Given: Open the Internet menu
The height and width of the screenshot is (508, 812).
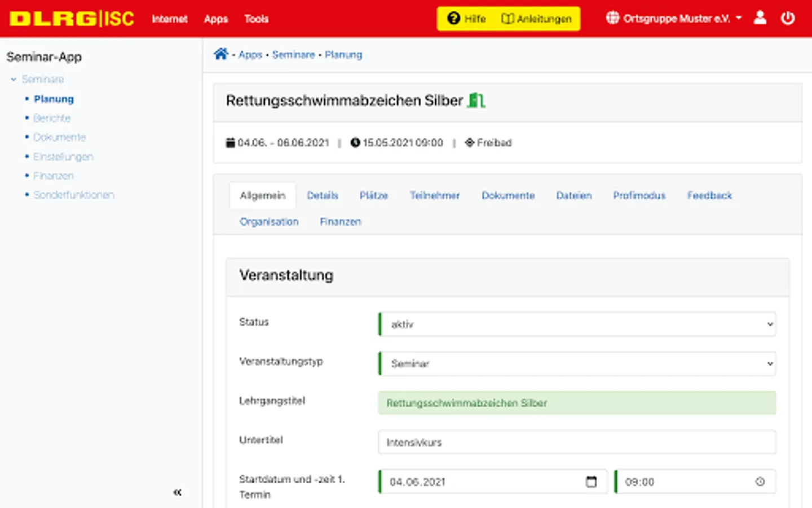Looking at the screenshot, I should (169, 19).
